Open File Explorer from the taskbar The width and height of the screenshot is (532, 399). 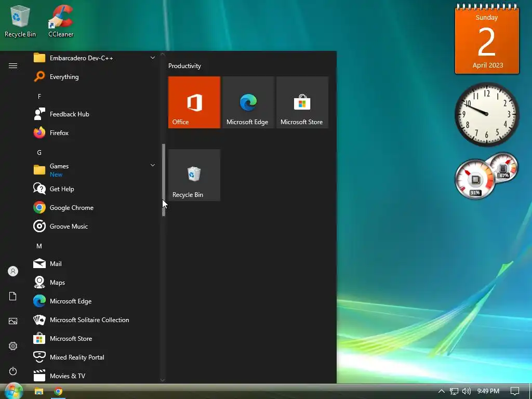(39, 391)
